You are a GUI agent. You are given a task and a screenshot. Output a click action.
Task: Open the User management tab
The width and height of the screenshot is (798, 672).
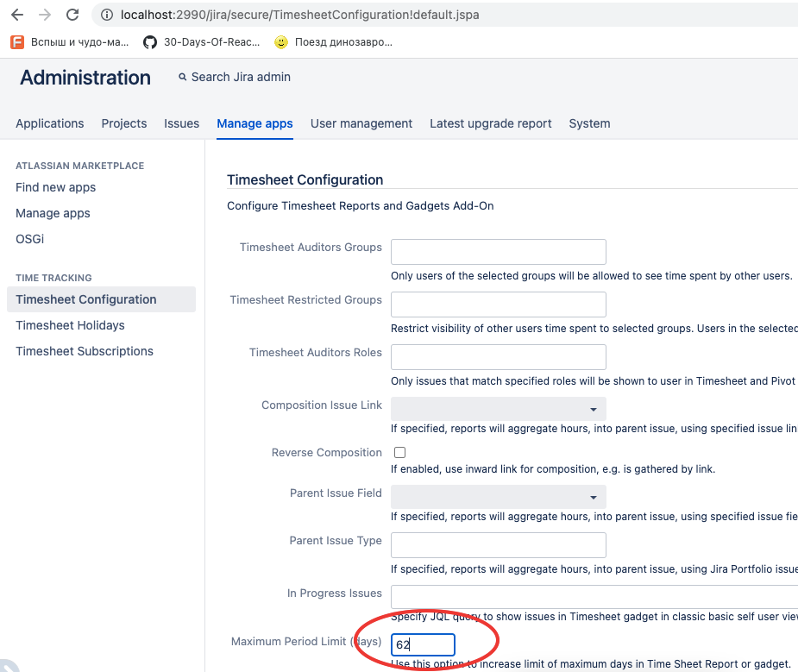361,123
